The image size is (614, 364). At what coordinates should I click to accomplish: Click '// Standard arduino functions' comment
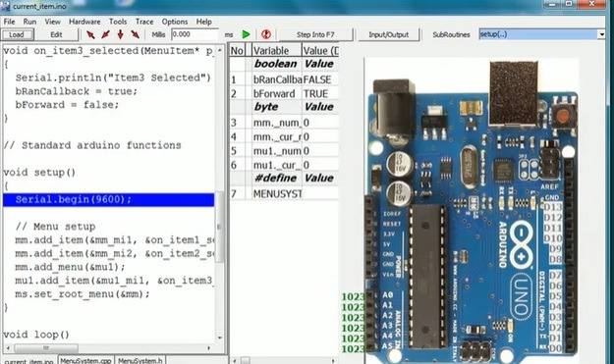click(x=92, y=145)
